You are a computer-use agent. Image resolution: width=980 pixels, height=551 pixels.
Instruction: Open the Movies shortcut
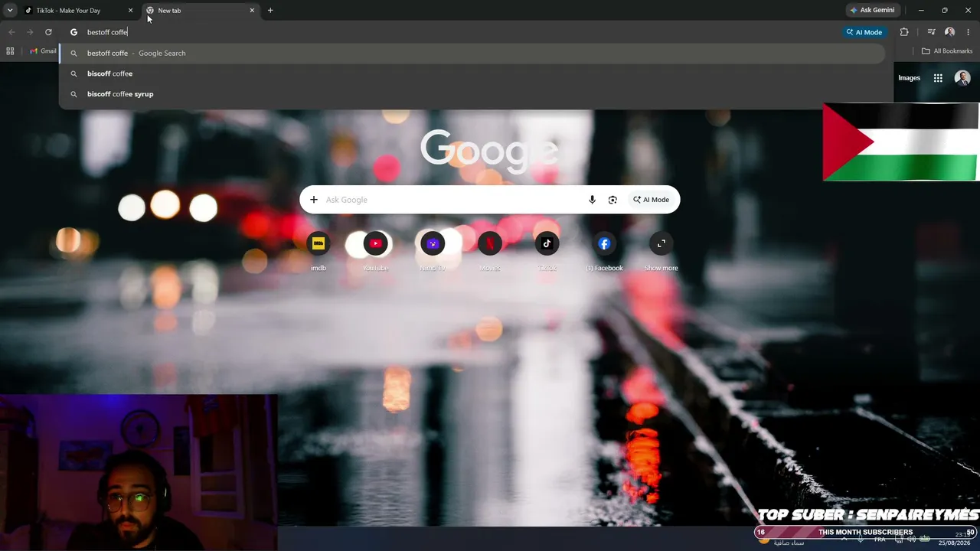coord(489,251)
